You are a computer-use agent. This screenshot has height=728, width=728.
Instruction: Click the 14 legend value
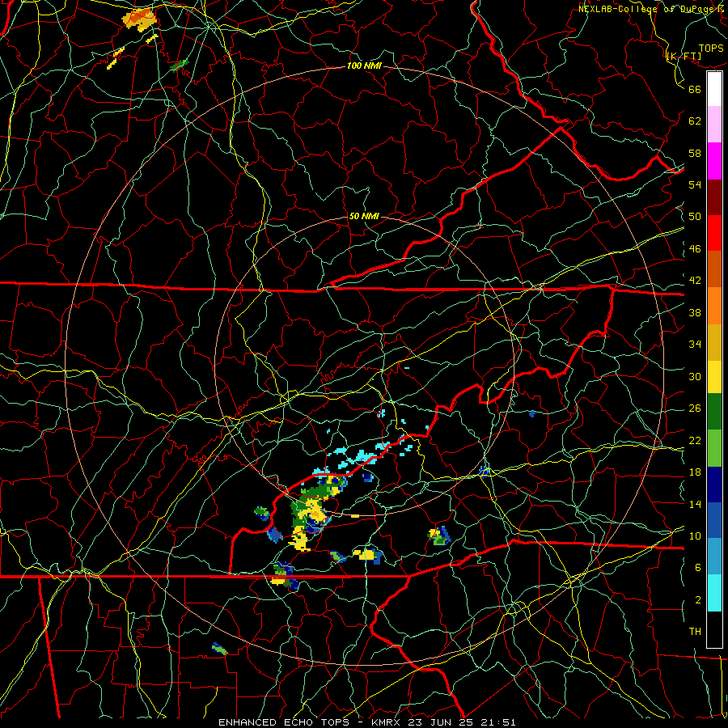point(695,504)
